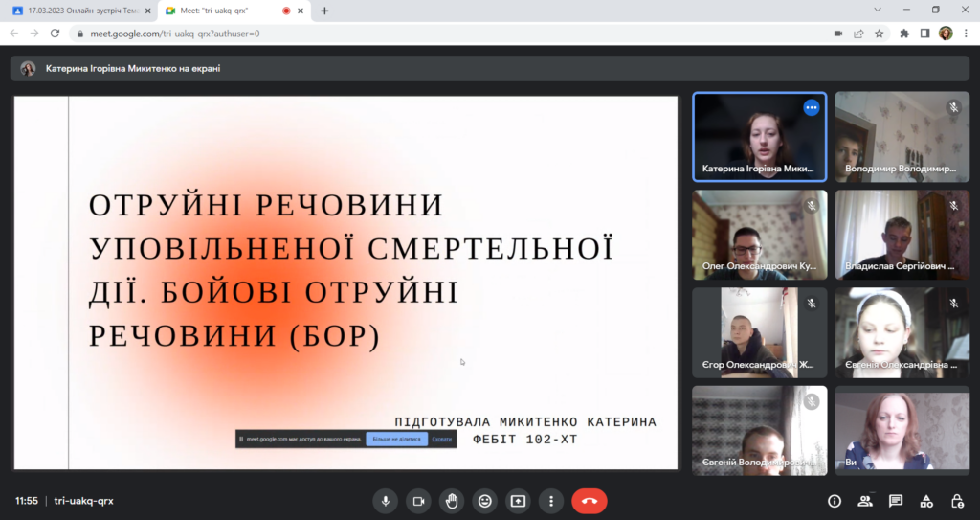Open host controls lock icon

pos(957,501)
